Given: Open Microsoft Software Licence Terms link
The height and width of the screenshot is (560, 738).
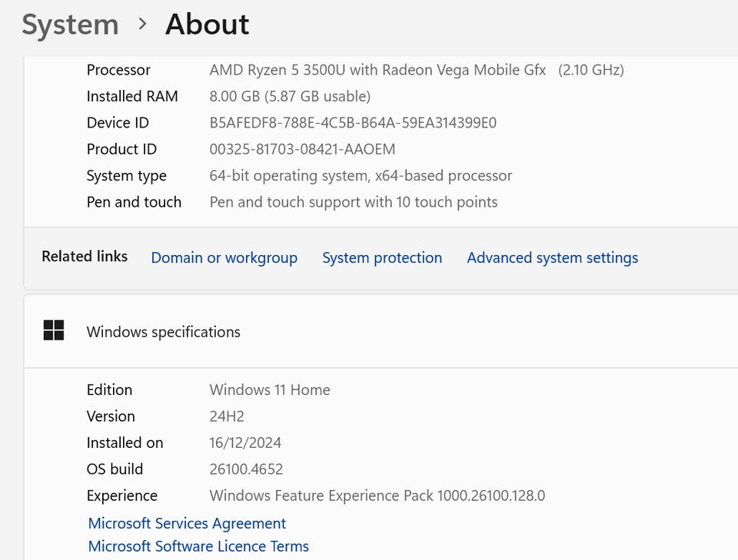Looking at the screenshot, I should click(198, 546).
